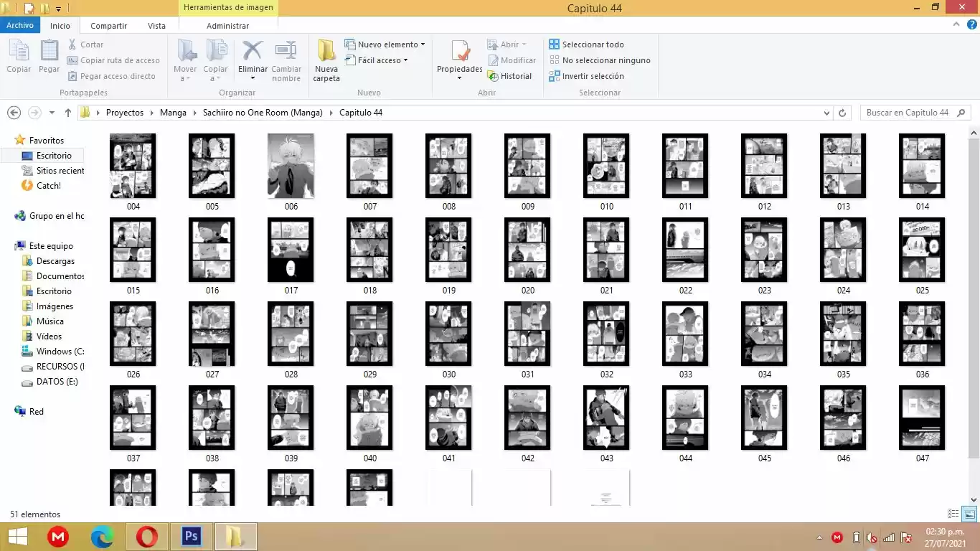The height and width of the screenshot is (551, 980).
Task: Switch to the Administrar tab
Action: [227, 26]
